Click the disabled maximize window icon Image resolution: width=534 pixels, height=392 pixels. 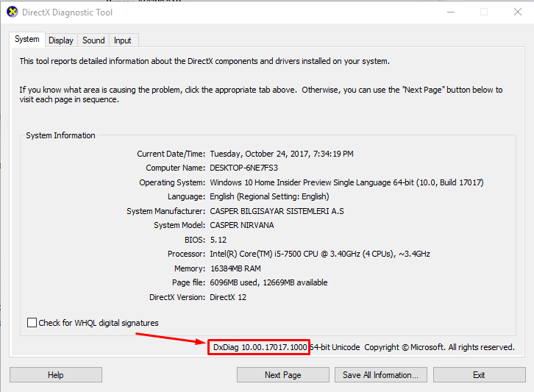tap(484, 13)
